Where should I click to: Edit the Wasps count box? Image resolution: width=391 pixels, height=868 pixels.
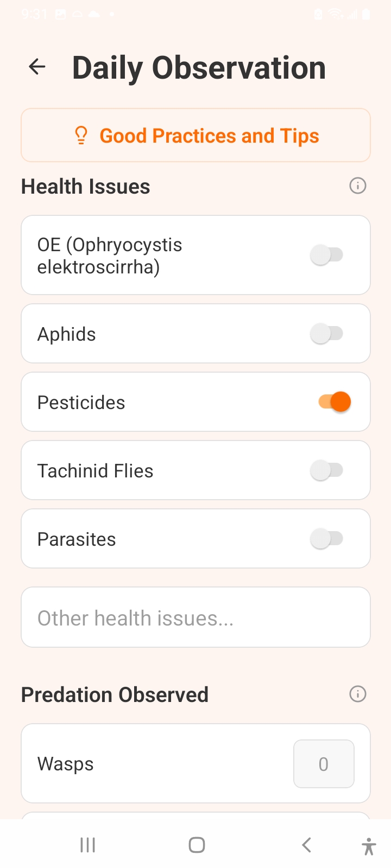(324, 764)
